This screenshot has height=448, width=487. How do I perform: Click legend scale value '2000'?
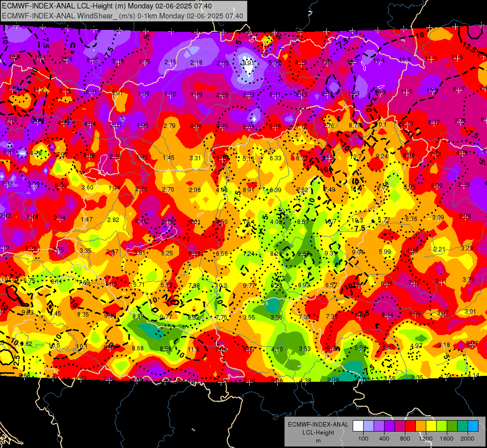pos(468,439)
